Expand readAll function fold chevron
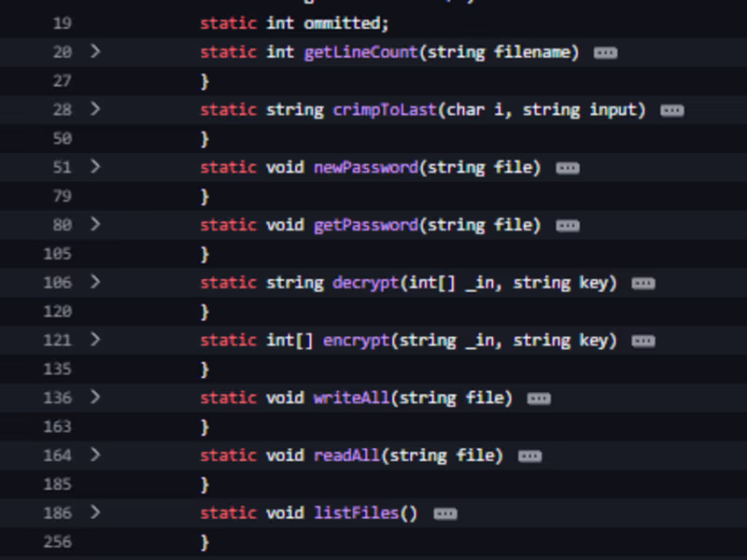Screen dimensions: 747x560 click(94, 455)
